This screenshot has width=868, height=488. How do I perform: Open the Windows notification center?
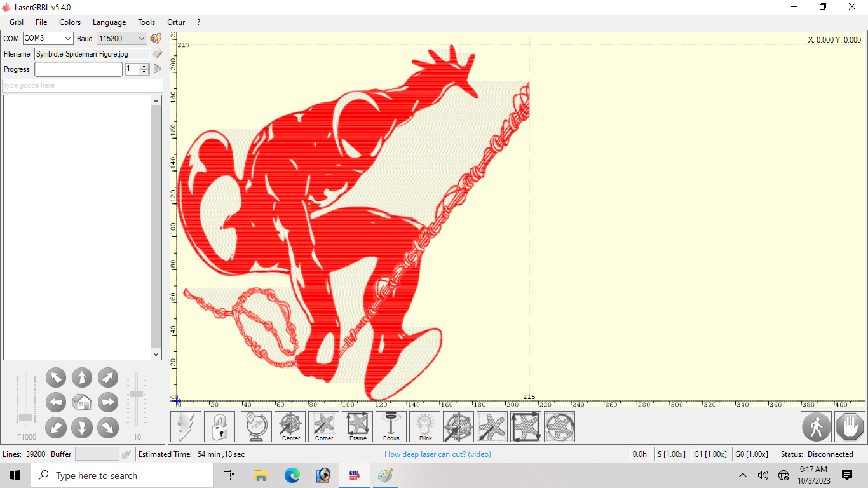point(847,475)
